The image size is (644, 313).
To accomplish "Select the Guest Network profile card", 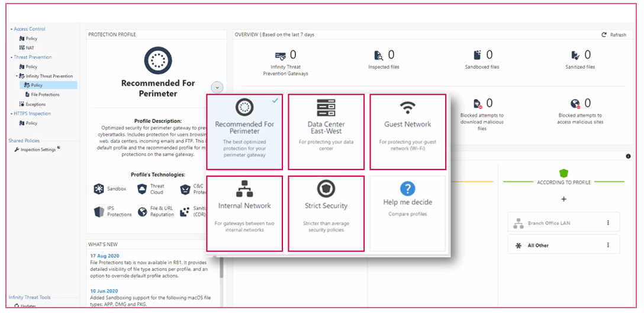I will pyautogui.click(x=408, y=132).
